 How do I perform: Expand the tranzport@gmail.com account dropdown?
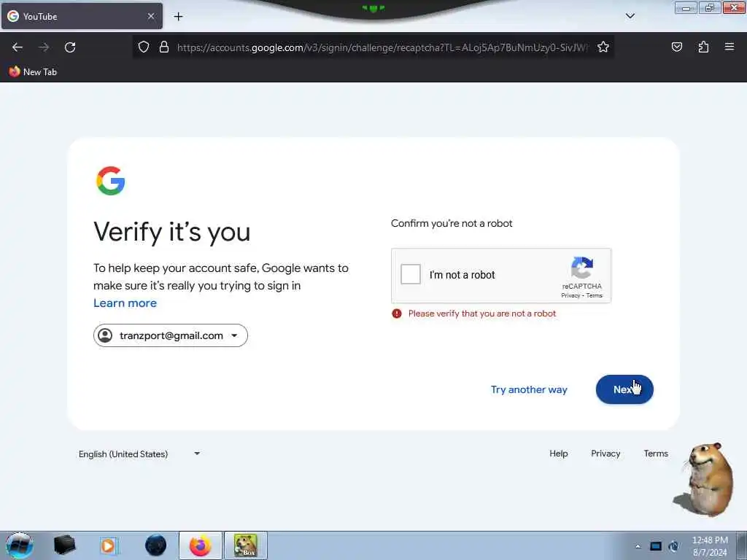point(171,335)
